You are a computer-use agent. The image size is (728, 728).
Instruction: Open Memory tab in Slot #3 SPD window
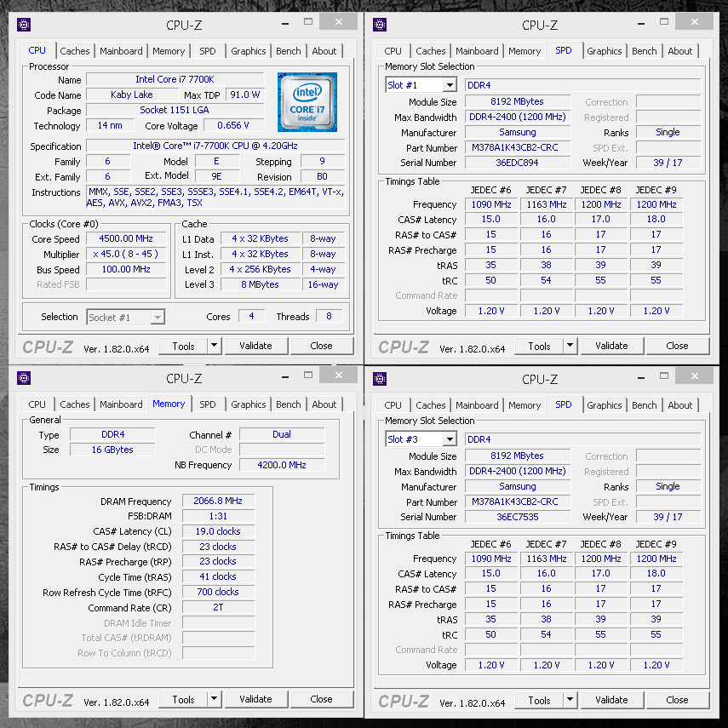click(525, 405)
